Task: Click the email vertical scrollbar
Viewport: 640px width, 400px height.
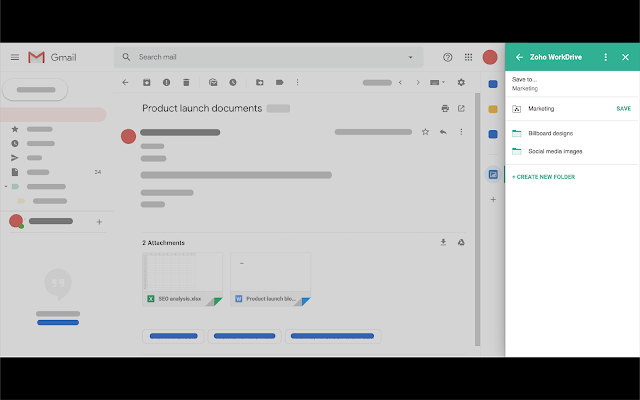Action: point(477,220)
